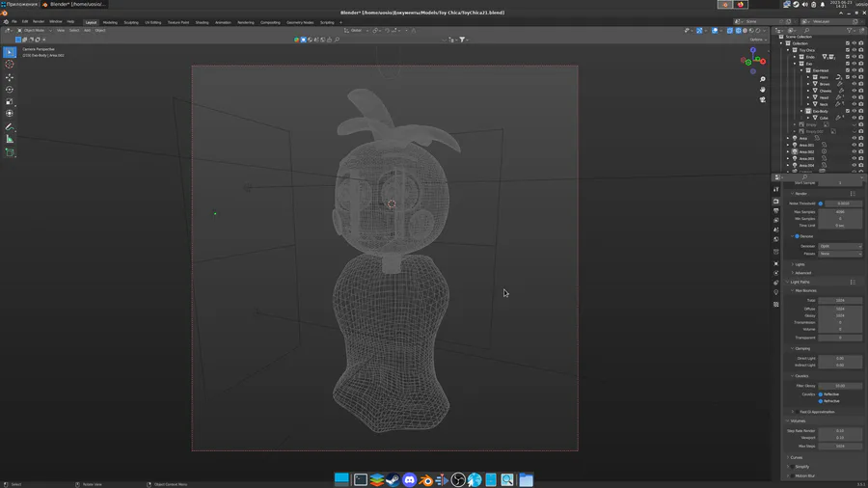Screen dimensions: 868x488
Task: Click the navigation gizmo X axis
Action: click(x=763, y=61)
